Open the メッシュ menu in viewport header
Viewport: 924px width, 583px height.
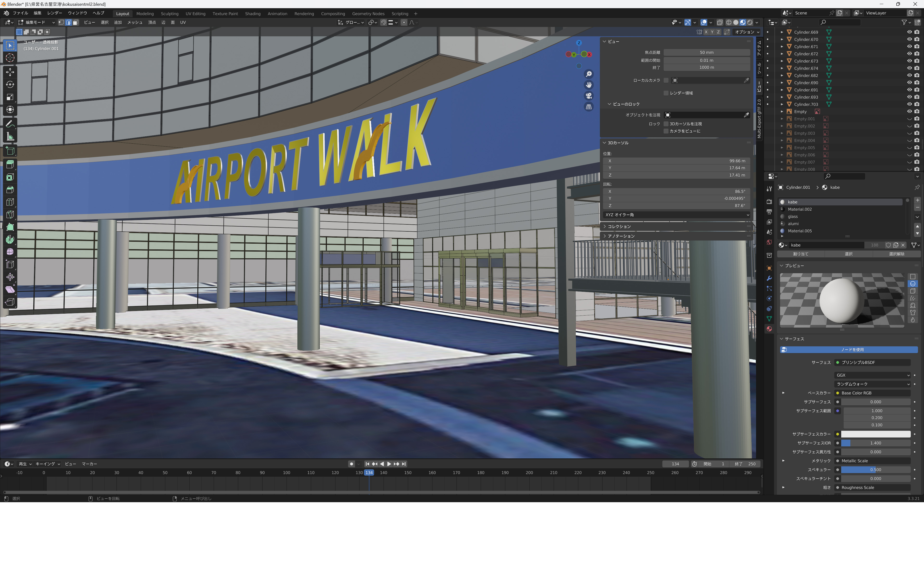pyautogui.click(x=135, y=23)
